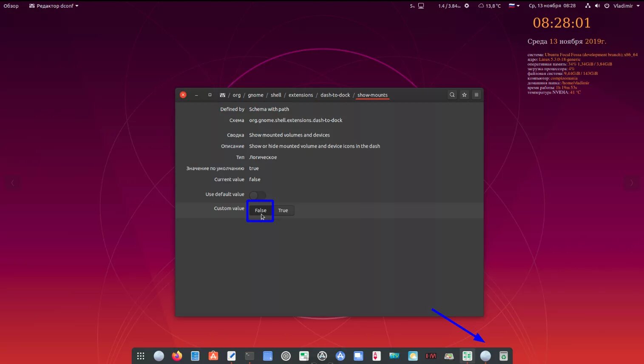644x364 pixels.
Task: Open the settings gear dock icon
Action: (286, 356)
